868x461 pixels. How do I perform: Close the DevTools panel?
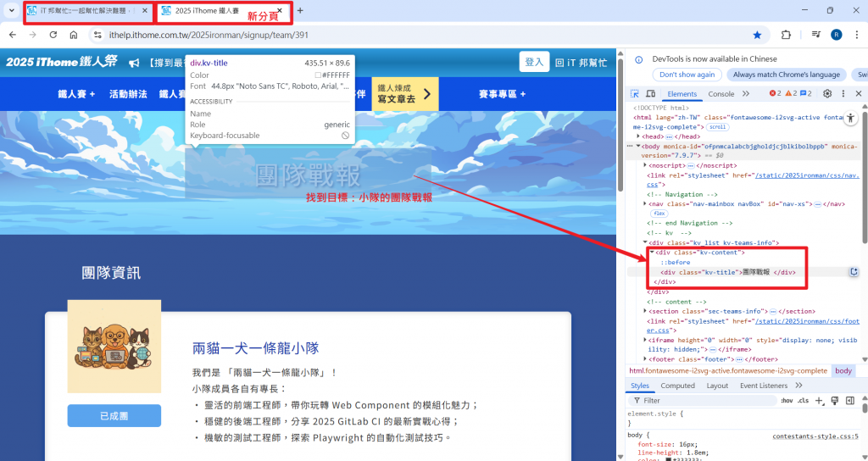tap(859, 93)
